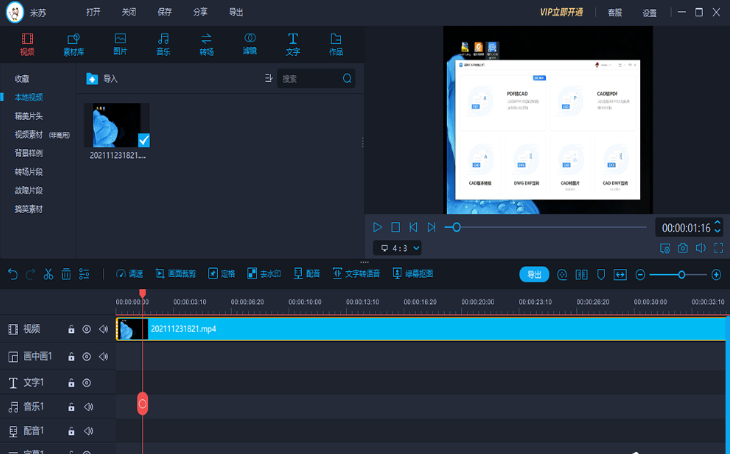Select 背景样例 in sidebar
730x454 pixels.
tap(29, 153)
